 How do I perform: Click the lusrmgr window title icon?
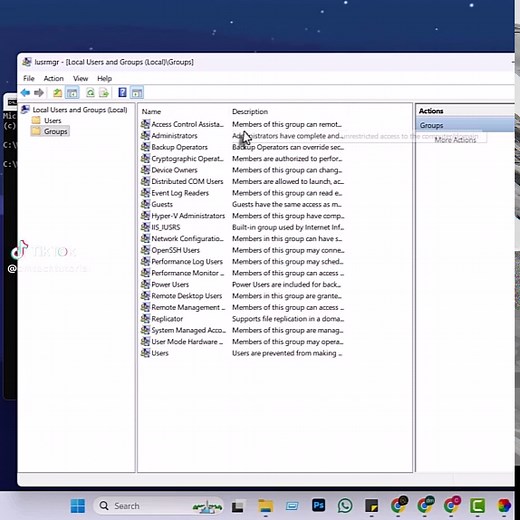(27, 62)
